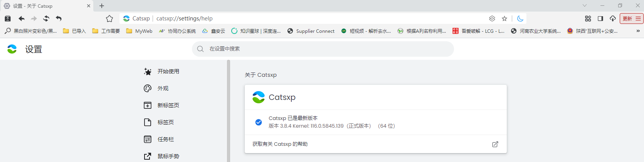Viewport: 644px width, 162px height.
Task: Open a new tab with the plus button
Action: point(102,6)
